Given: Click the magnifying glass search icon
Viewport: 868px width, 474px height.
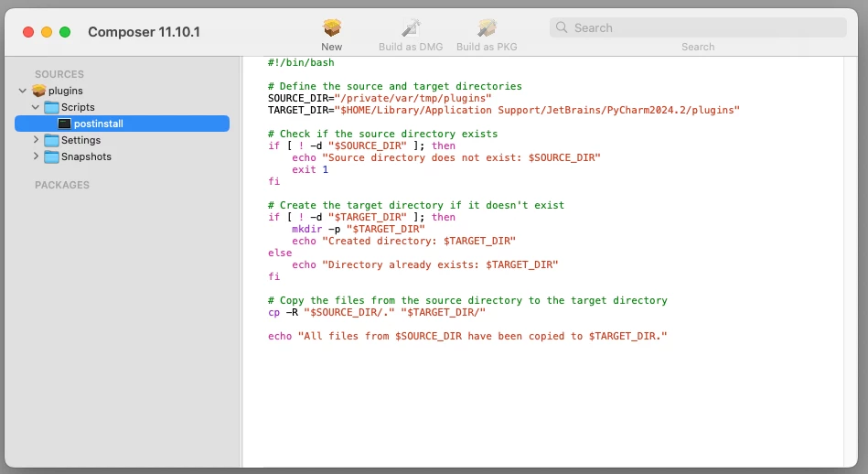Looking at the screenshot, I should (x=562, y=27).
